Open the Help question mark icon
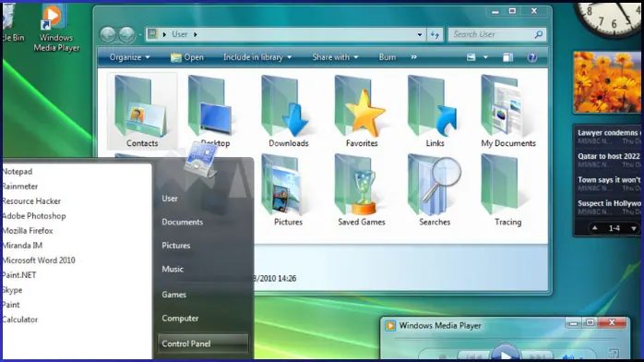 (x=531, y=57)
